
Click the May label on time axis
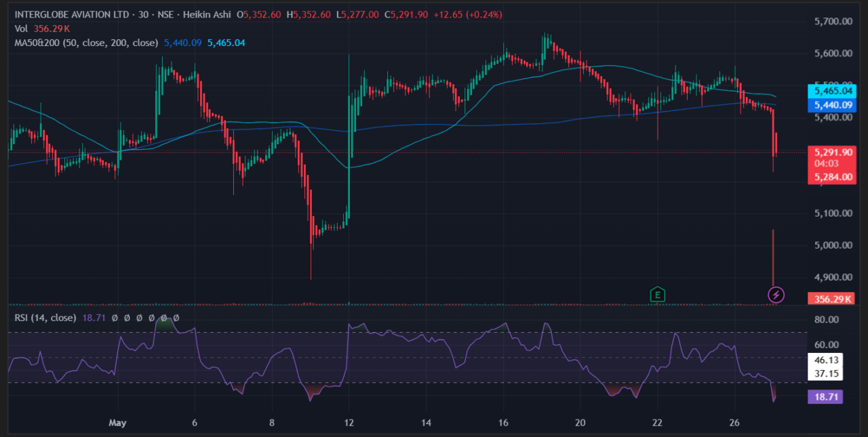[x=118, y=422]
